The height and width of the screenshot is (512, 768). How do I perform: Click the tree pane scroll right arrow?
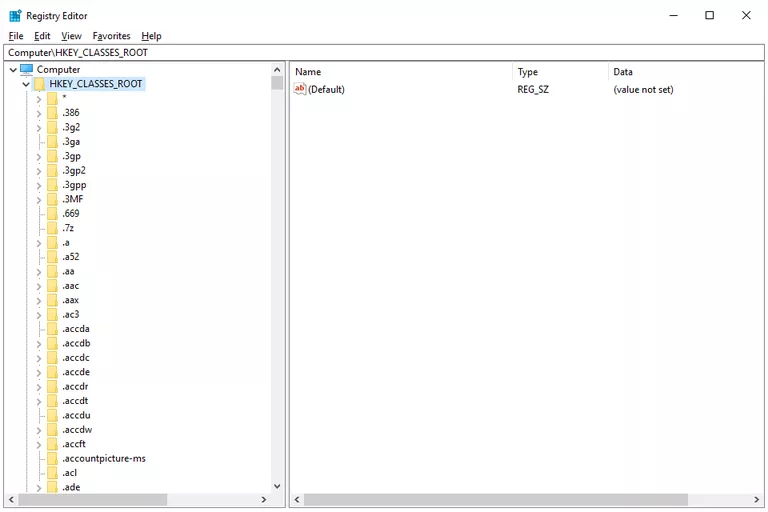[264, 500]
